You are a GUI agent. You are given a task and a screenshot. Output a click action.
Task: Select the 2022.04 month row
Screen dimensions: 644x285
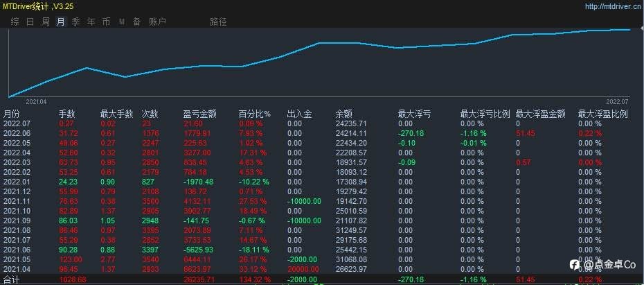pos(322,153)
